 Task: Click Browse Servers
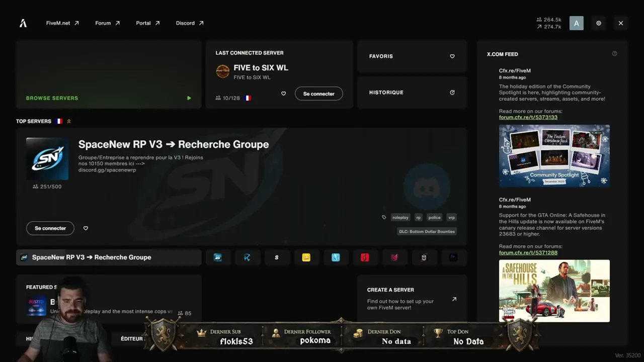[109, 74]
